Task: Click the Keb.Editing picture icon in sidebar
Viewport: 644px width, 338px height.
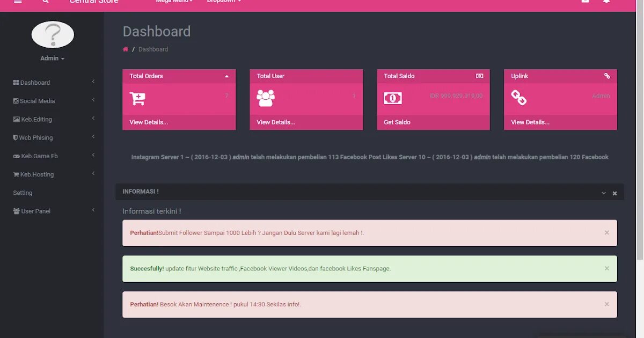Action: point(16,119)
